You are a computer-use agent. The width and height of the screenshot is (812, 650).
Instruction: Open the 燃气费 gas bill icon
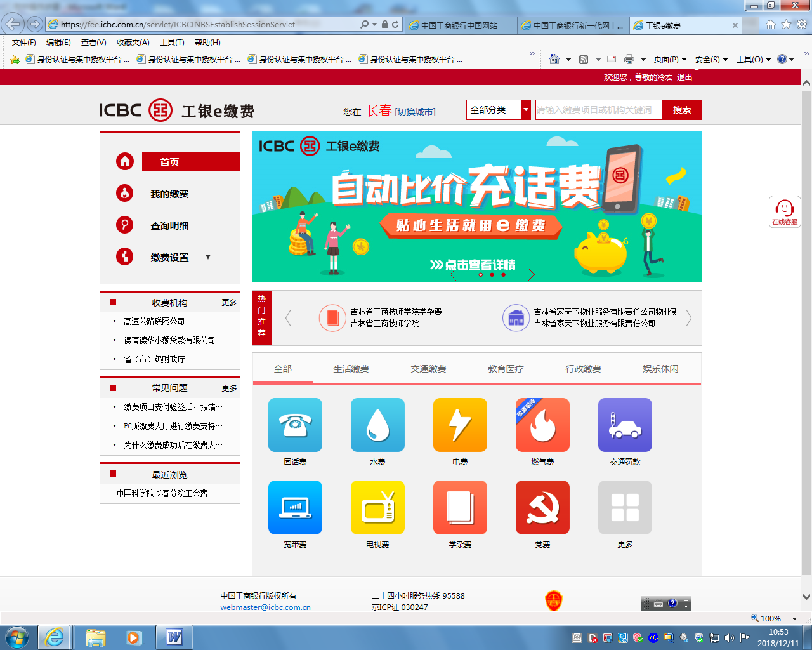coord(542,425)
